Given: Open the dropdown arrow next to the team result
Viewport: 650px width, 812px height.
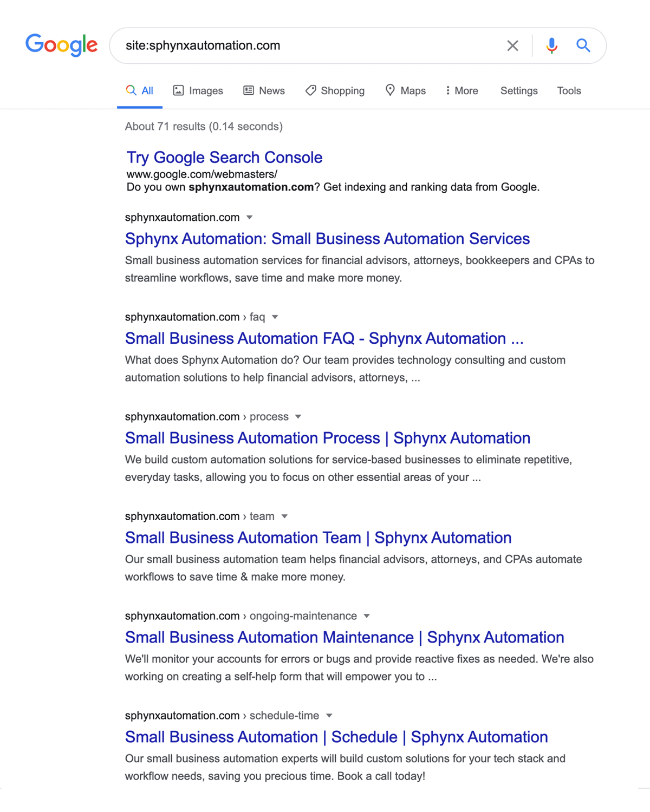Looking at the screenshot, I should [285, 516].
